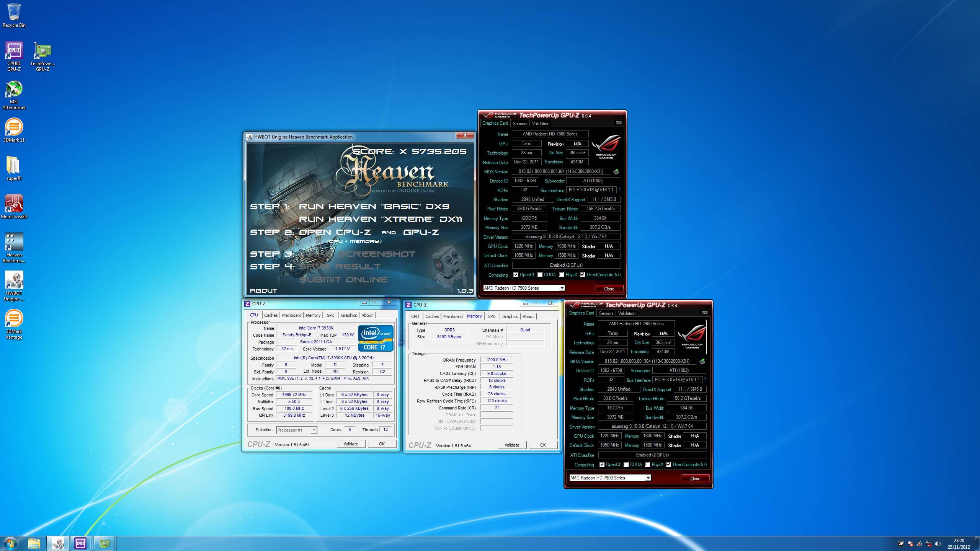Click Intel Core i7 logo in CPU-Z

[x=376, y=338]
